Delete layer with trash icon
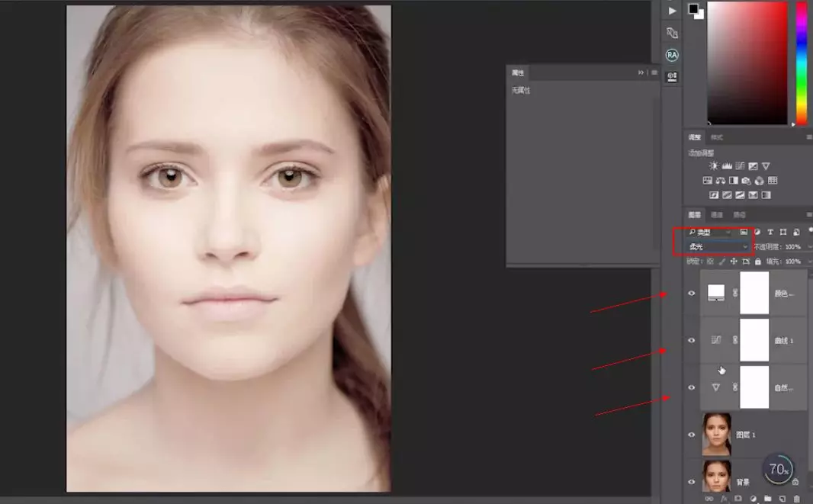The width and height of the screenshot is (813, 504). [x=796, y=499]
